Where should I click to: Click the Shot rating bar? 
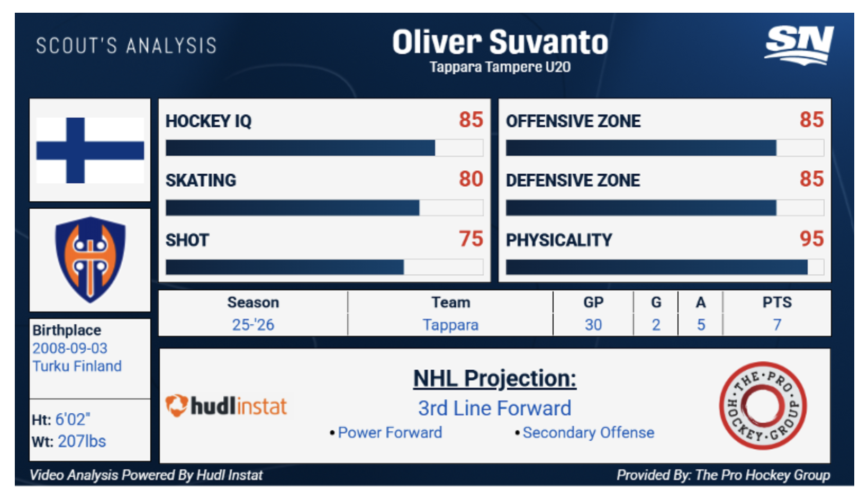pyautogui.click(x=324, y=267)
